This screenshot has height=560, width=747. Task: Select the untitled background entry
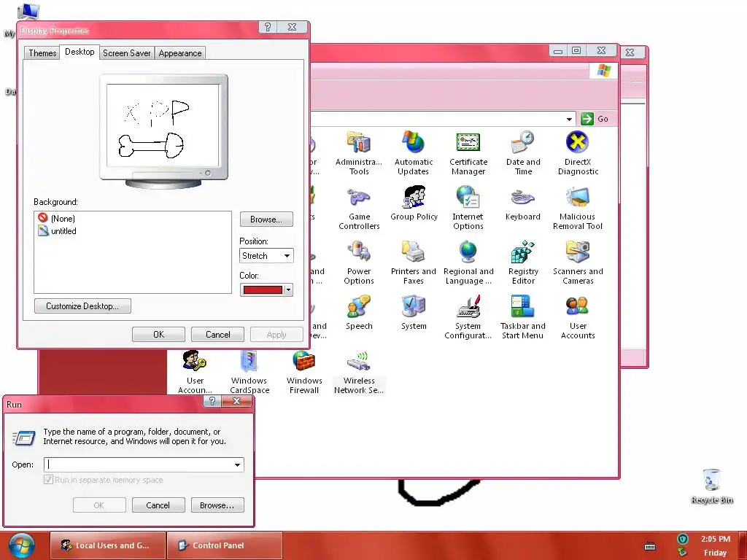(57, 231)
